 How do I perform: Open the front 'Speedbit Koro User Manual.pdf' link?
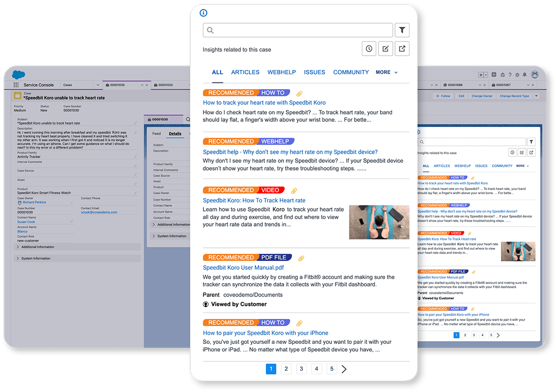[x=243, y=268]
